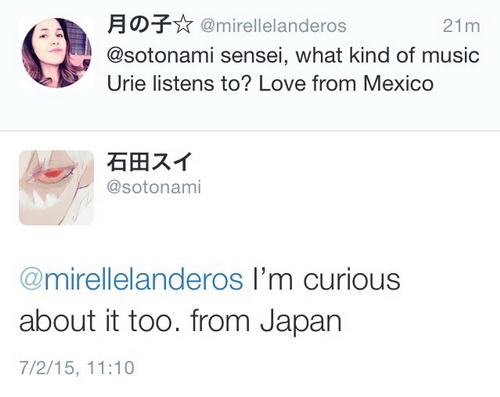Click "I'm curious" reply text
The image size is (500, 397).
click(326, 279)
